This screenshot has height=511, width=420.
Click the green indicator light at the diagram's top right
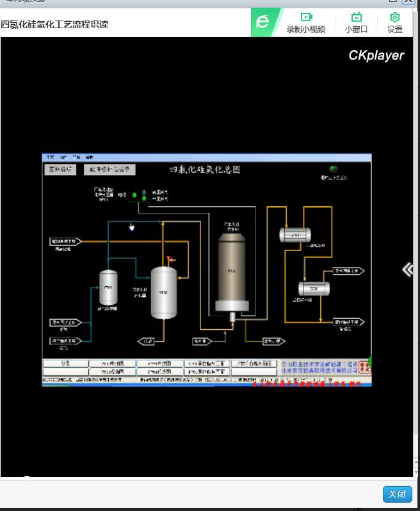click(x=333, y=170)
